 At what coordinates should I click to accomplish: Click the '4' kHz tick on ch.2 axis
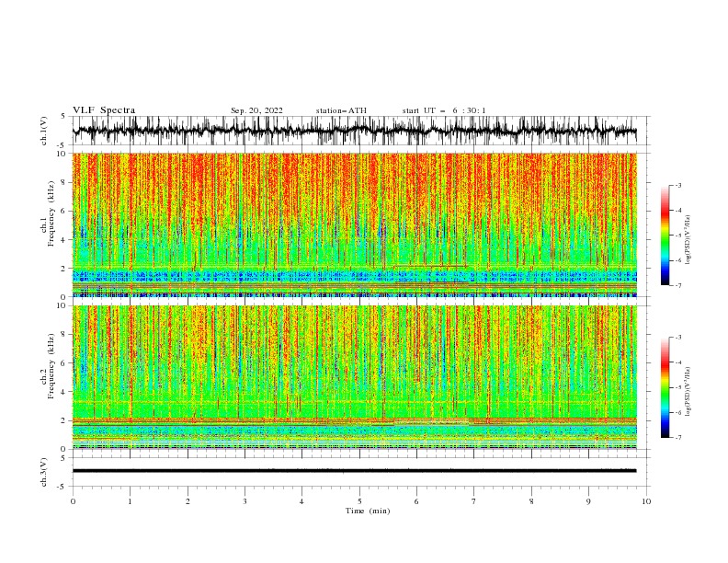64,392
